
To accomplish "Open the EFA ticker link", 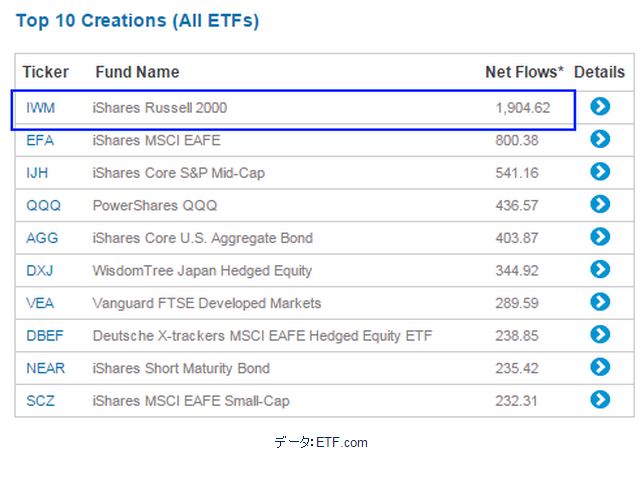I will coord(40,140).
